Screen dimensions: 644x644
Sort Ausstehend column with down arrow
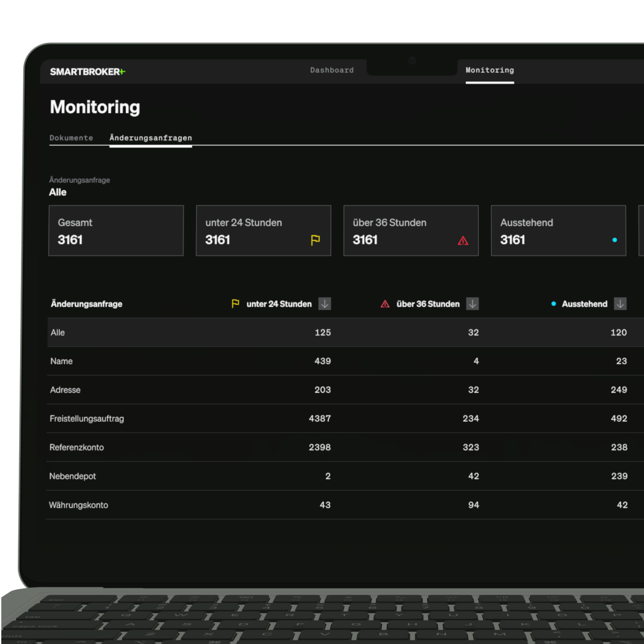(x=620, y=304)
